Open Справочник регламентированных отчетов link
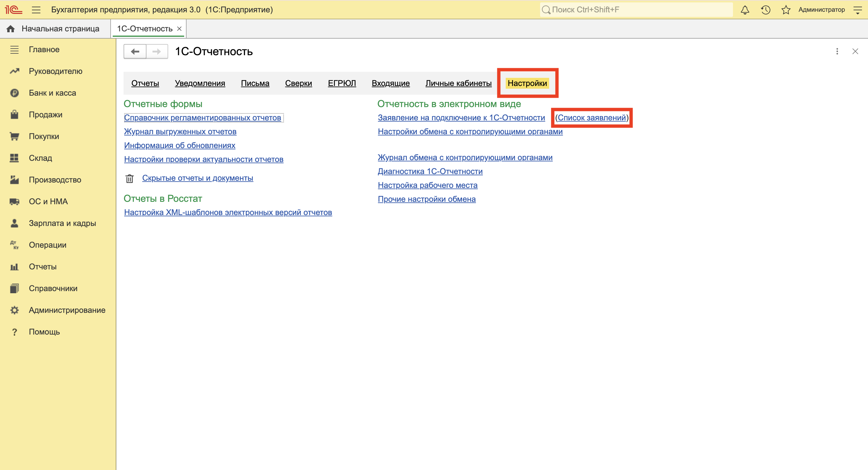 click(203, 118)
